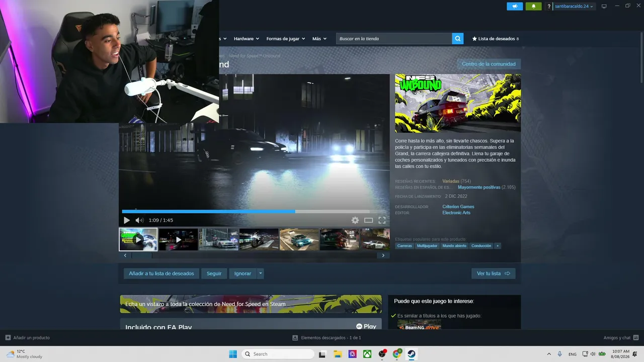Show hidden system tray icons chevron

(x=549, y=354)
